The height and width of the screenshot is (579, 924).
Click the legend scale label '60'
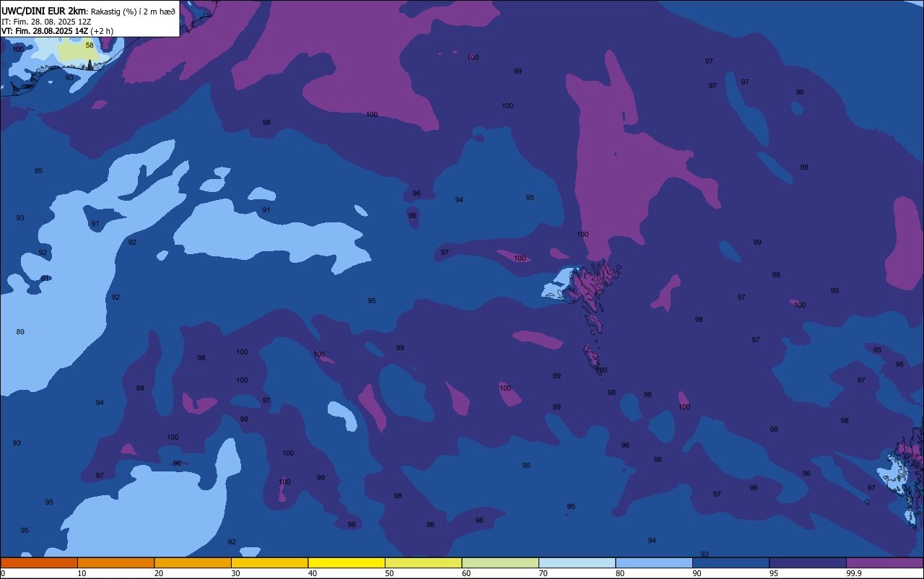(x=466, y=573)
